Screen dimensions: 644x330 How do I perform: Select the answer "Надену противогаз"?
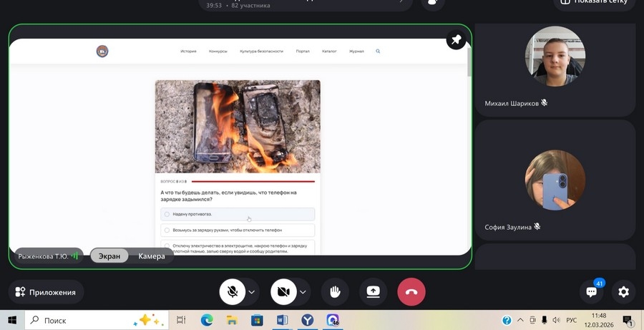coord(238,214)
